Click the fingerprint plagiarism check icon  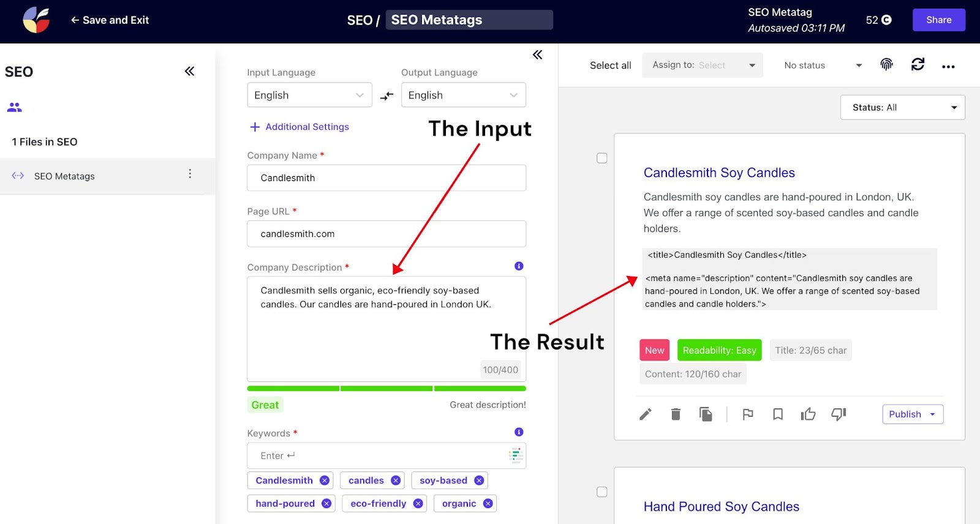click(x=886, y=65)
